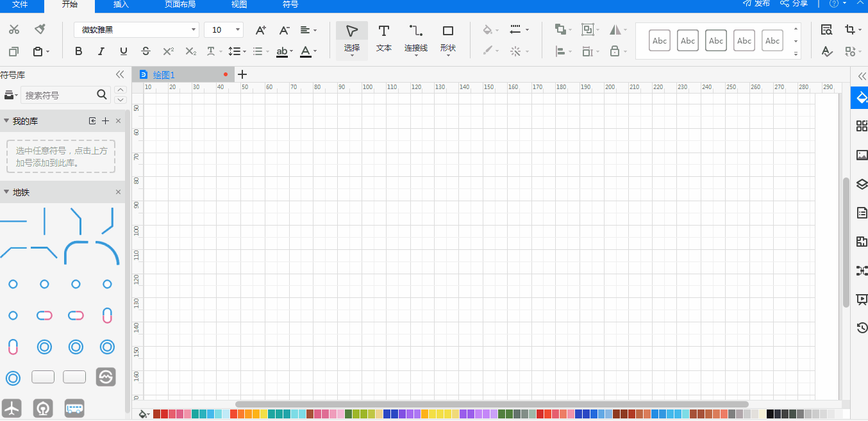Viewport: 868px width, 421px height.
Task: Click the airplane symbol in 地铁 library
Action: tap(12, 408)
